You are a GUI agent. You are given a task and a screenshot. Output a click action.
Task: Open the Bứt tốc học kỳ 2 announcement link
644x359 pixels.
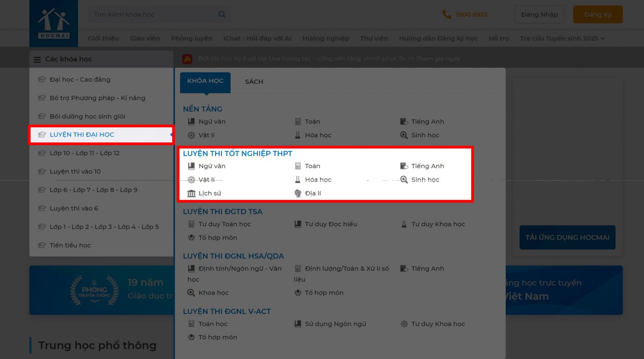tap(329, 59)
